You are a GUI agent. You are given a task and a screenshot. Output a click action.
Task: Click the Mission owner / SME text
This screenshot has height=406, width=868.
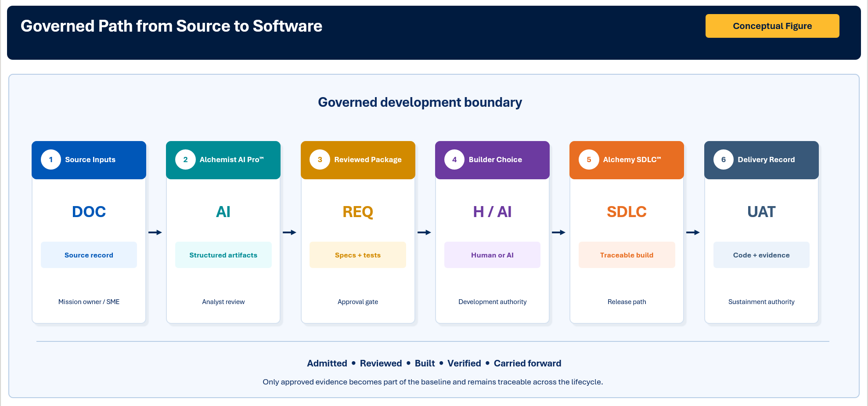tap(89, 302)
